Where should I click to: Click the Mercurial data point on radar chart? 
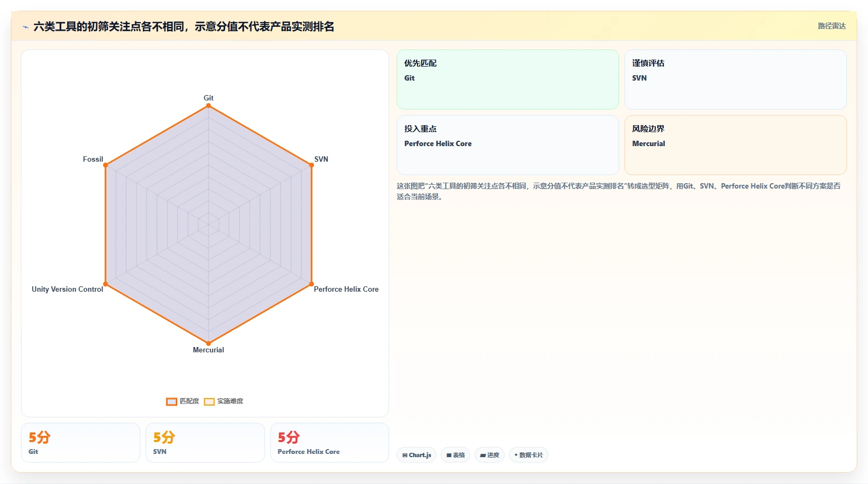click(209, 343)
